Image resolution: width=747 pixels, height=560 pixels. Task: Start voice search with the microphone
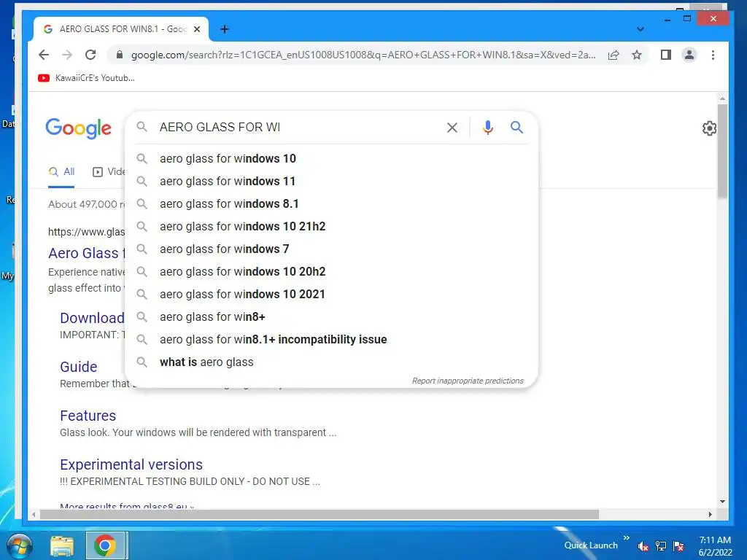[x=488, y=127]
